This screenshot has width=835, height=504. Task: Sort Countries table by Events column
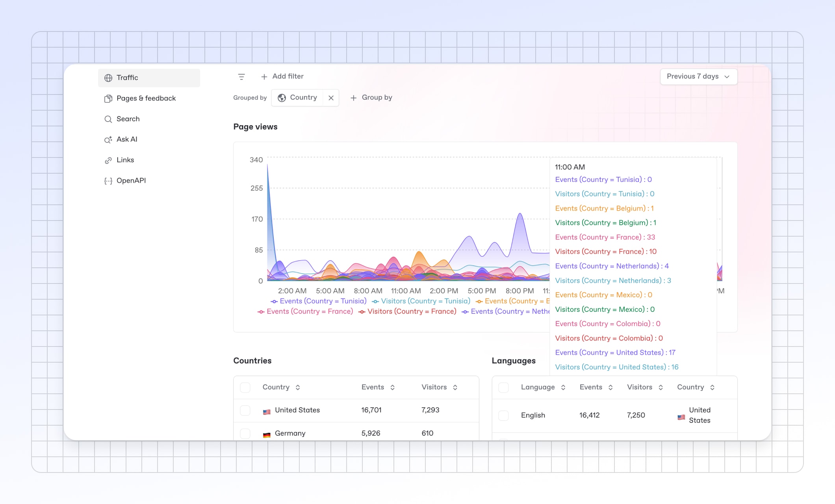click(x=378, y=387)
